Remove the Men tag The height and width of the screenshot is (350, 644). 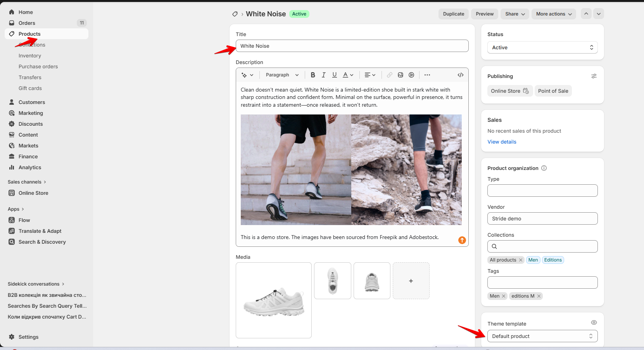tap(504, 296)
